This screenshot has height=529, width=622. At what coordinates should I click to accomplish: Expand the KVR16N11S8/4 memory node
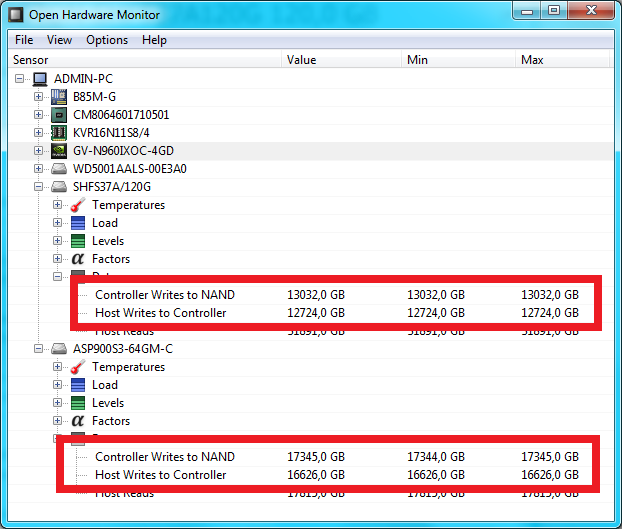[38, 132]
